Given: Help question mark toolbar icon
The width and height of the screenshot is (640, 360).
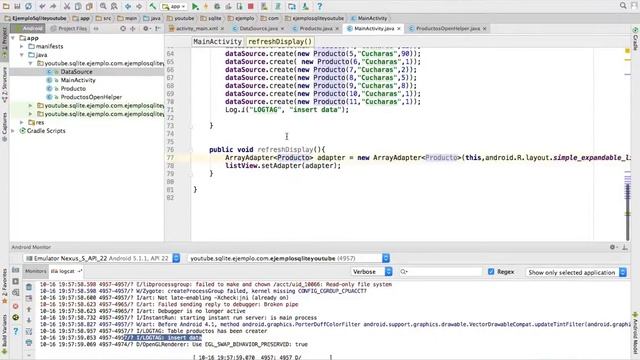Looking at the screenshot, I should click(x=320, y=6).
